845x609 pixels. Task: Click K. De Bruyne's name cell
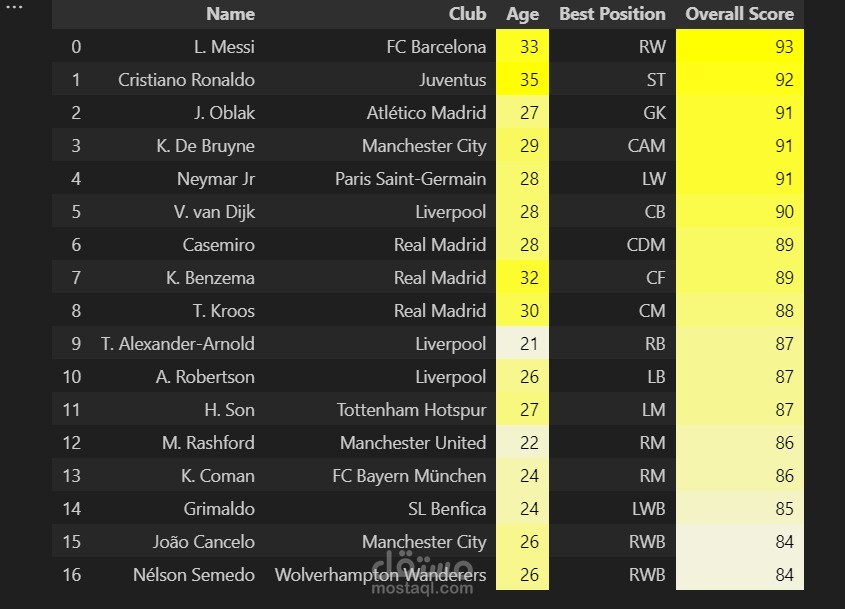(205, 146)
